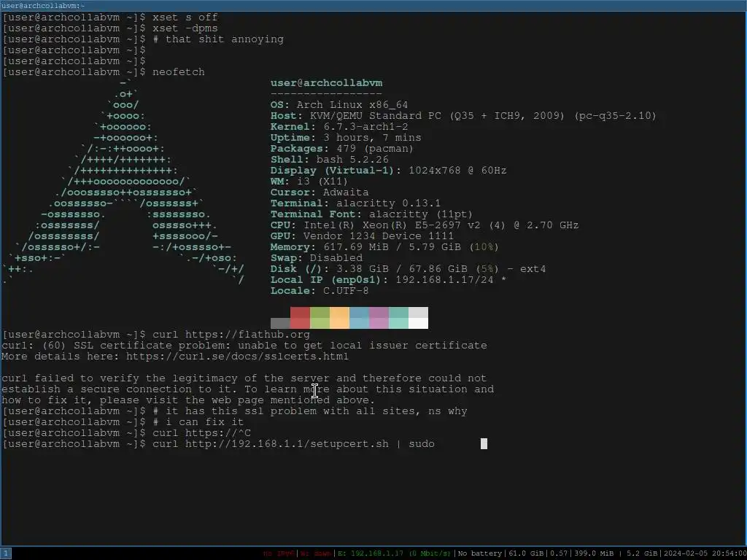Click the '61.0 GiB' disk status entry
This screenshot has height=560, width=747.
525,553
